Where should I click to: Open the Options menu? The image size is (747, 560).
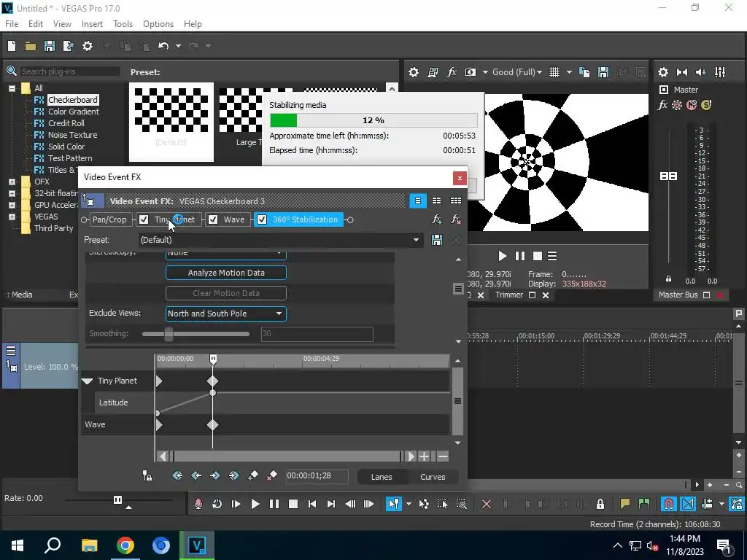pyautogui.click(x=158, y=24)
